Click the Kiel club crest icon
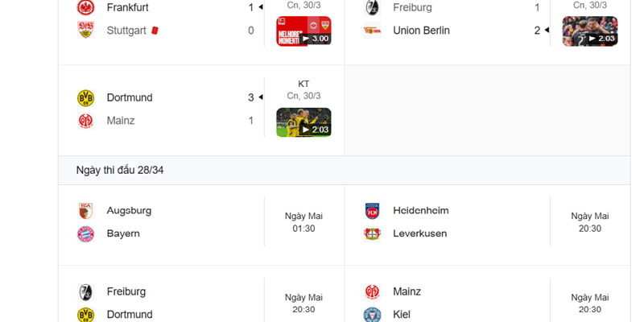This screenshot has width=644, height=322. point(372,315)
